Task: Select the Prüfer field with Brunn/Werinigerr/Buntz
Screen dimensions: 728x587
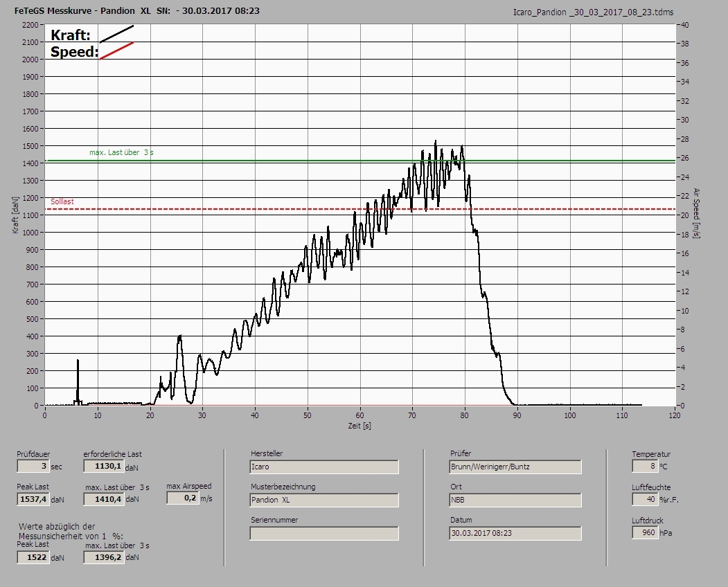Action: [x=515, y=467]
